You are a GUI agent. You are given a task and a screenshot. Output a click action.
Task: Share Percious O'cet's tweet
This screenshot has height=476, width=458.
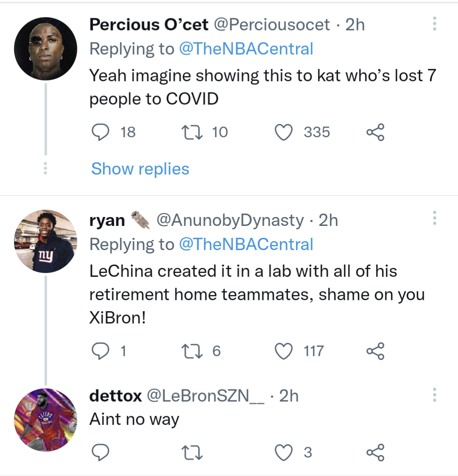point(375,132)
